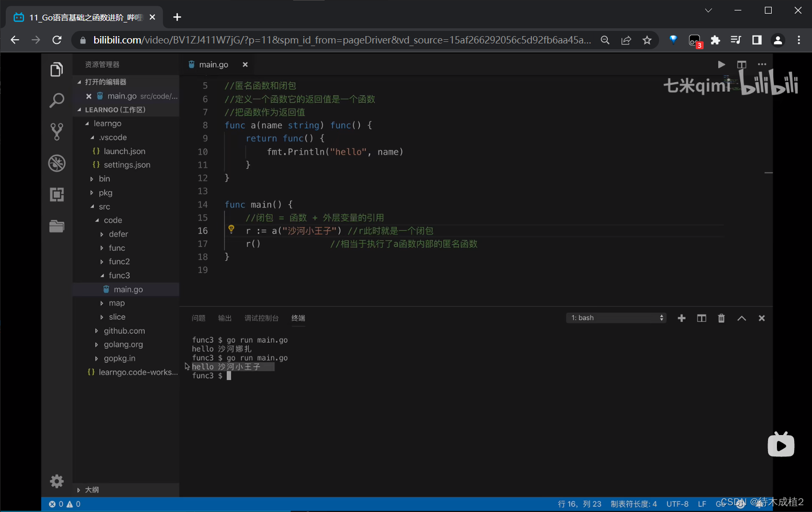
Task: Click the lightbulb code action on line 16
Action: (x=231, y=229)
